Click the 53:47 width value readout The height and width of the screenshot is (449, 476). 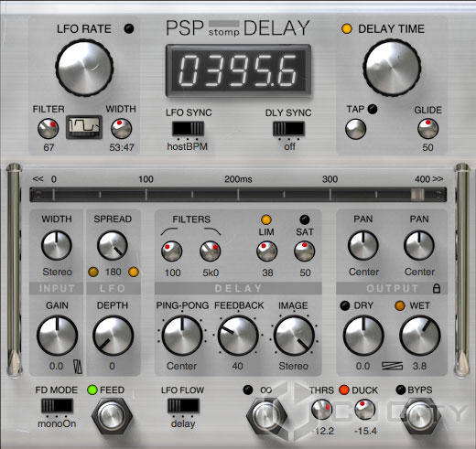[x=122, y=147]
